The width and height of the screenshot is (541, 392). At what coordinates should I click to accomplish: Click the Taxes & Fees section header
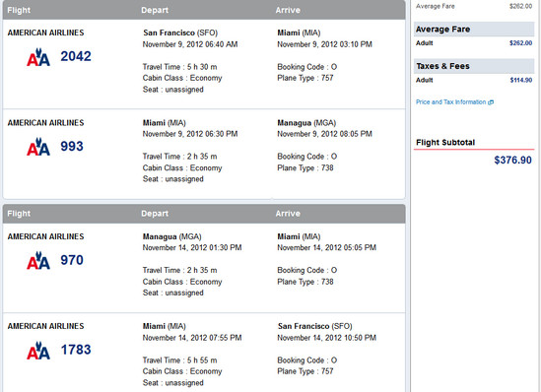(x=474, y=66)
